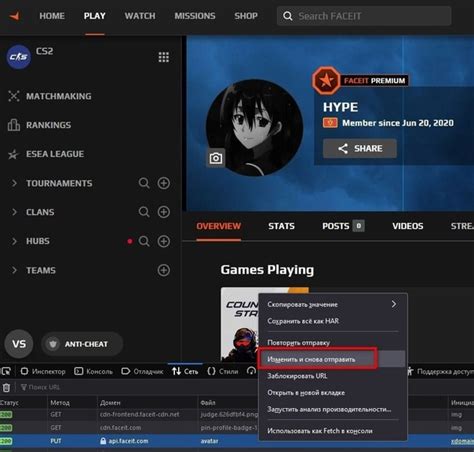Viewport: 474px width, 452px height.
Task: Open the apps grid icon next to CS2
Action: point(163,57)
